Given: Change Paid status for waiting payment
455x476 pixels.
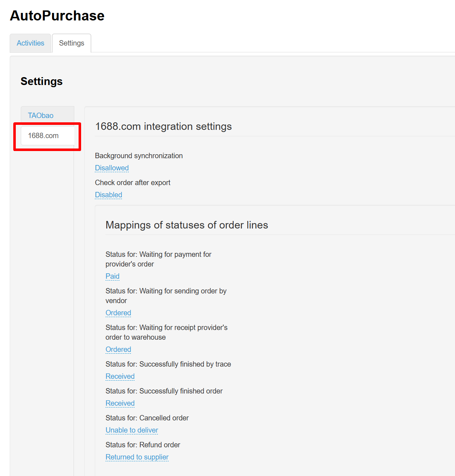Looking at the screenshot, I should point(112,276).
